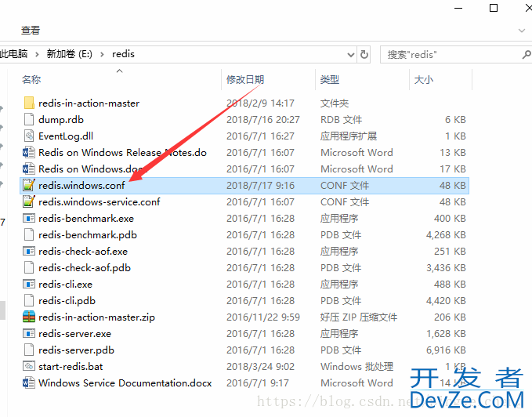Select the dump.rdb file name

coord(61,120)
